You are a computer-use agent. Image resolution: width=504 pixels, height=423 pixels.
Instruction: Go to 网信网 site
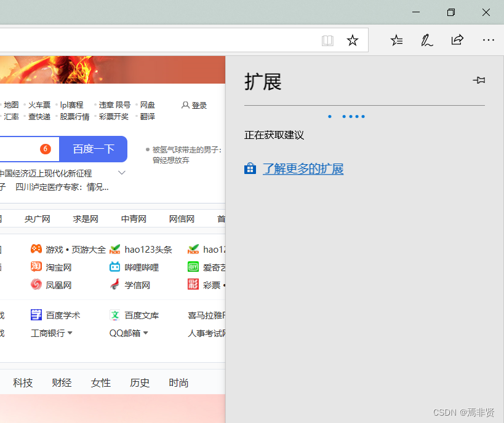182,219
